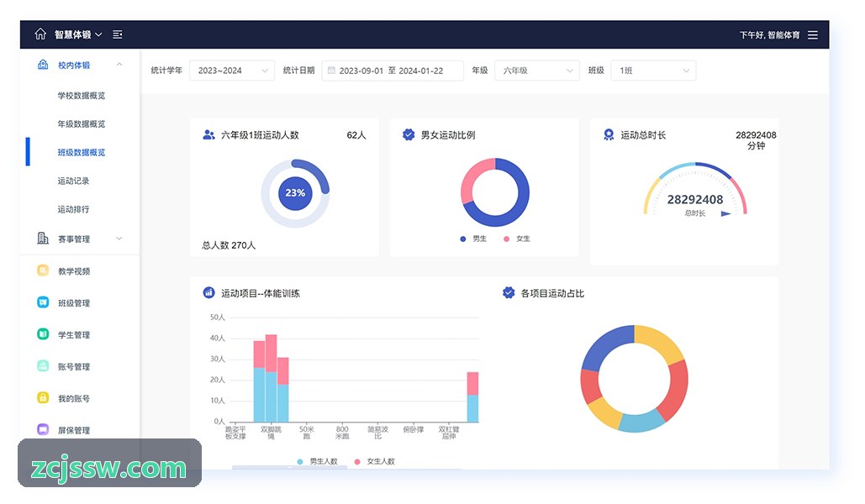Toggle the sidebar collapse icon

coord(118,34)
